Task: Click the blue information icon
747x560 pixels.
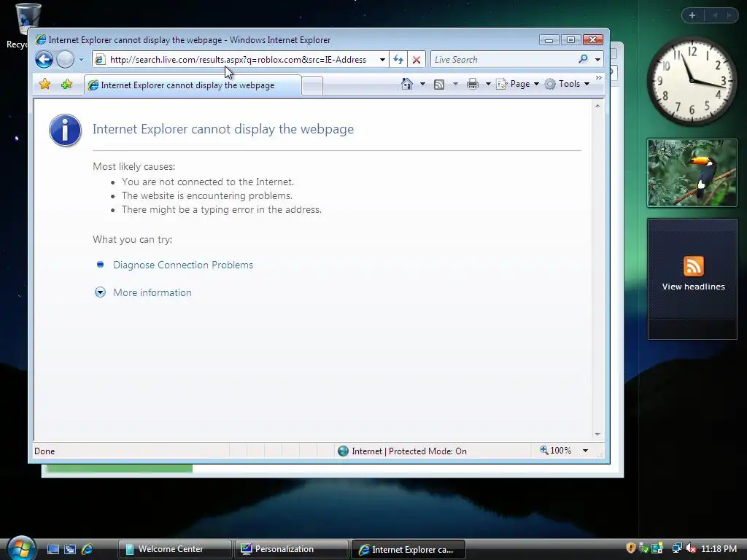Action: 65,130
